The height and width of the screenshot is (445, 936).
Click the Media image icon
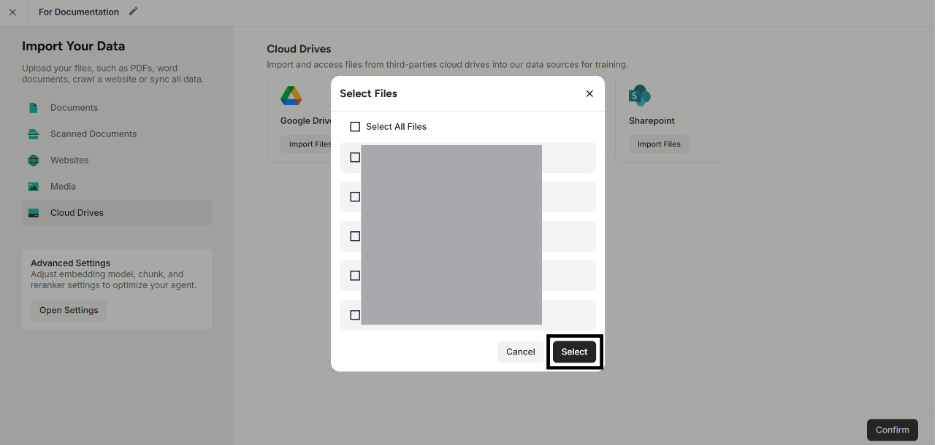pyautogui.click(x=33, y=186)
